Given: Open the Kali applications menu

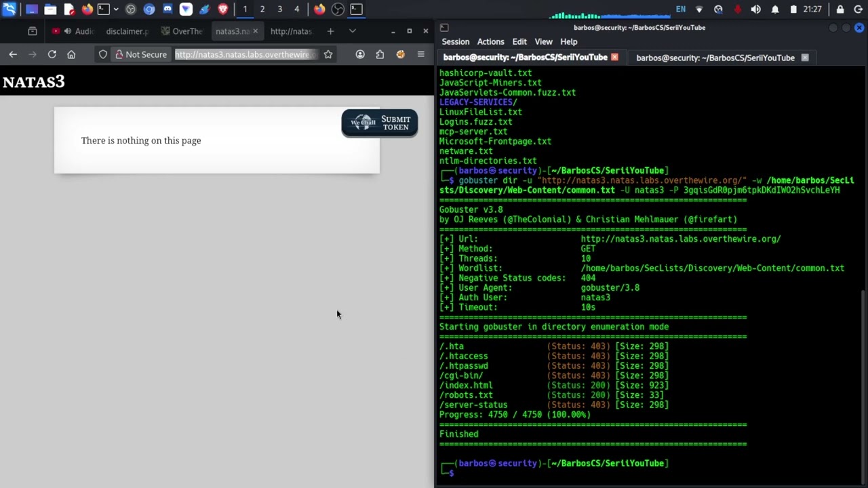Looking at the screenshot, I should point(9,9).
